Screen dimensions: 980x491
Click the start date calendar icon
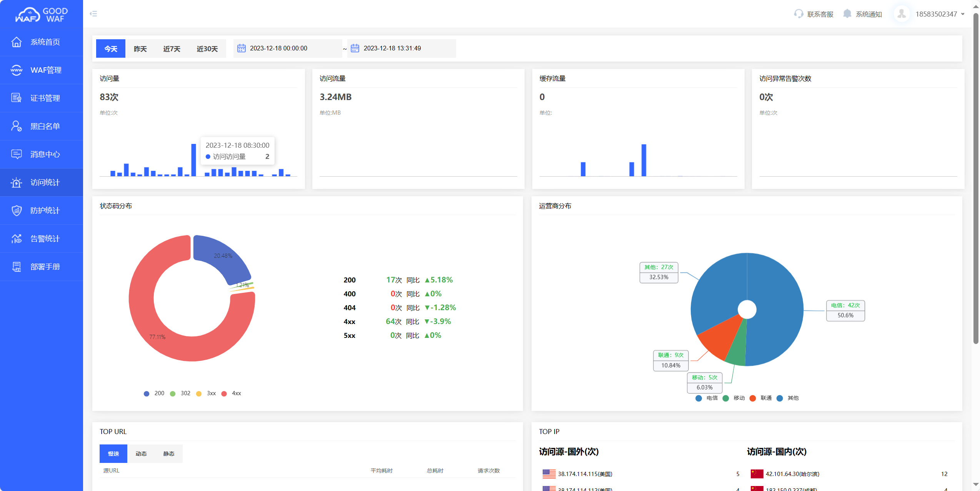click(x=242, y=48)
